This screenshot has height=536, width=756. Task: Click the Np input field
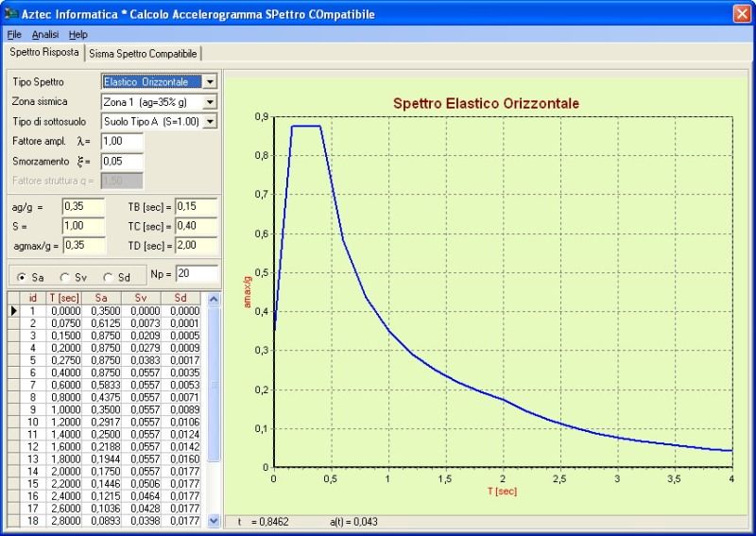[197, 274]
